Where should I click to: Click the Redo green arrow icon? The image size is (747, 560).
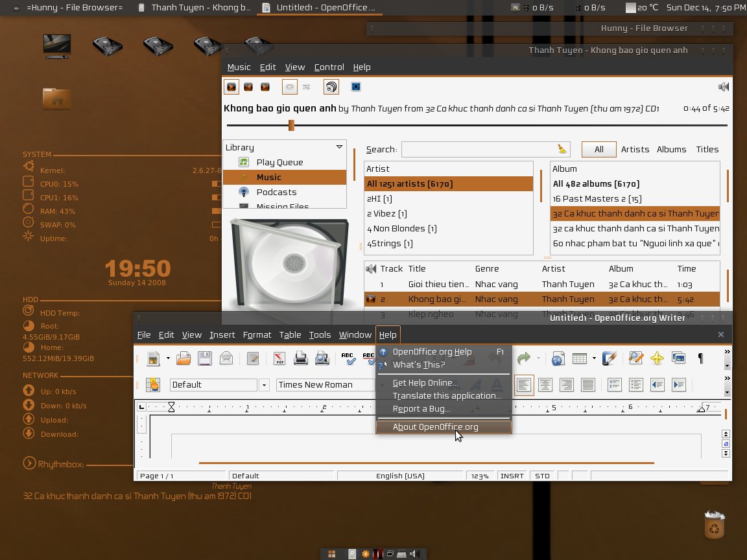click(x=523, y=358)
